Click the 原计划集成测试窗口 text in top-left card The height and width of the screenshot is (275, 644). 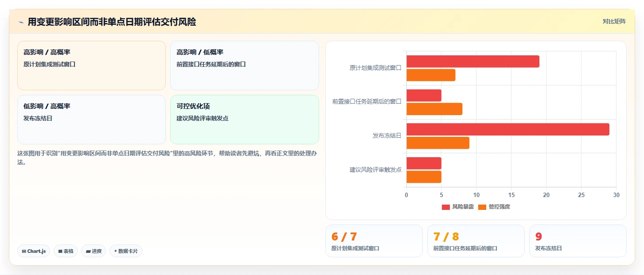click(x=50, y=64)
